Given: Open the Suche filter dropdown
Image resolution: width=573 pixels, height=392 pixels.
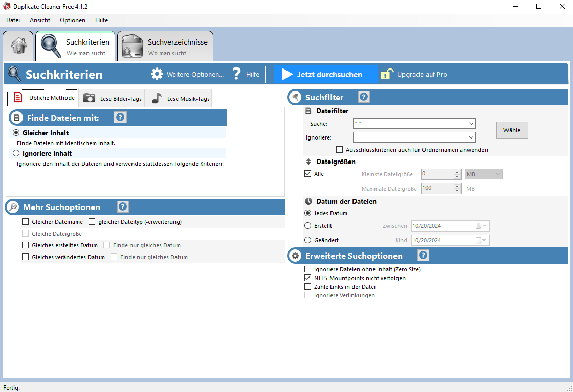Looking at the screenshot, I should pos(472,123).
